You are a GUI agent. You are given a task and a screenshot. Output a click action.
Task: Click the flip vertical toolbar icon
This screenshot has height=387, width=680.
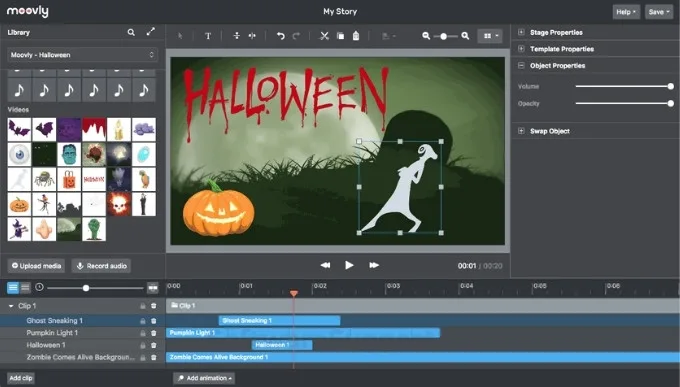[237, 36]
